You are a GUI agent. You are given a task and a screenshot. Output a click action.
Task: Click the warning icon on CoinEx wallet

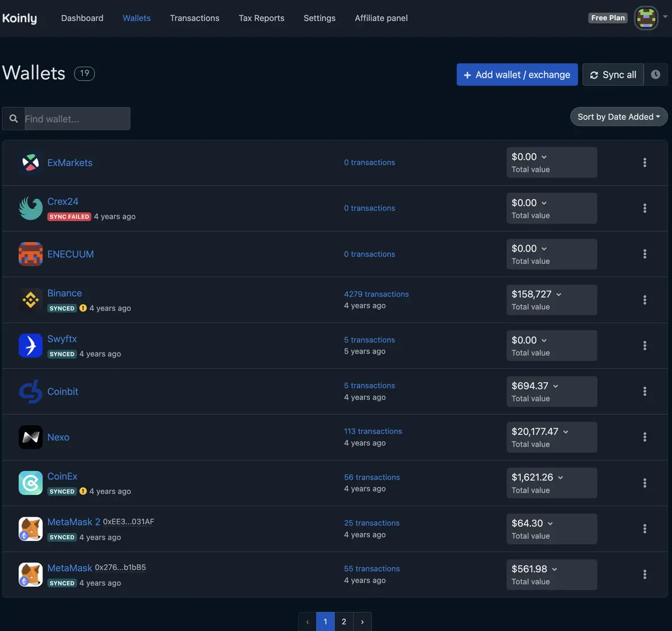point(83,491)
